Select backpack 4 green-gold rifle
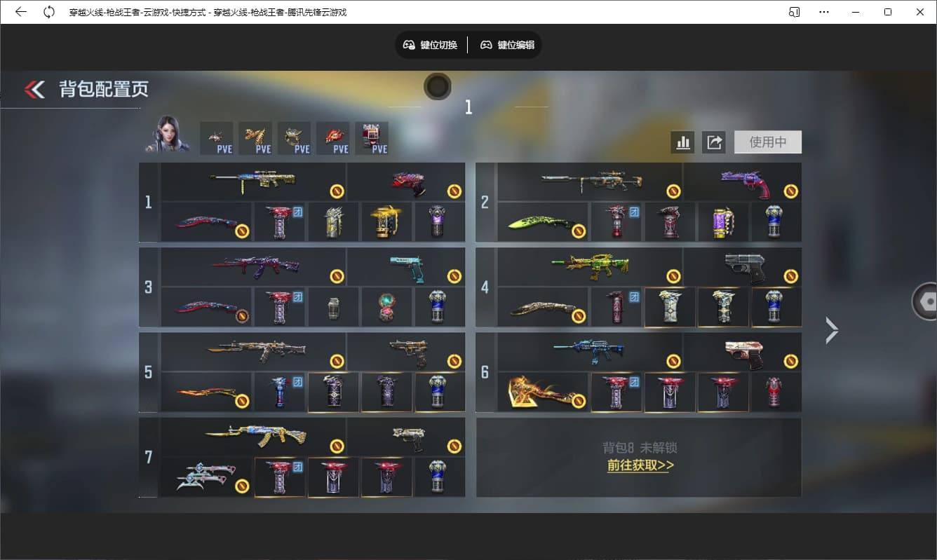This screenshot has height=560, width=937. (590, 267)
